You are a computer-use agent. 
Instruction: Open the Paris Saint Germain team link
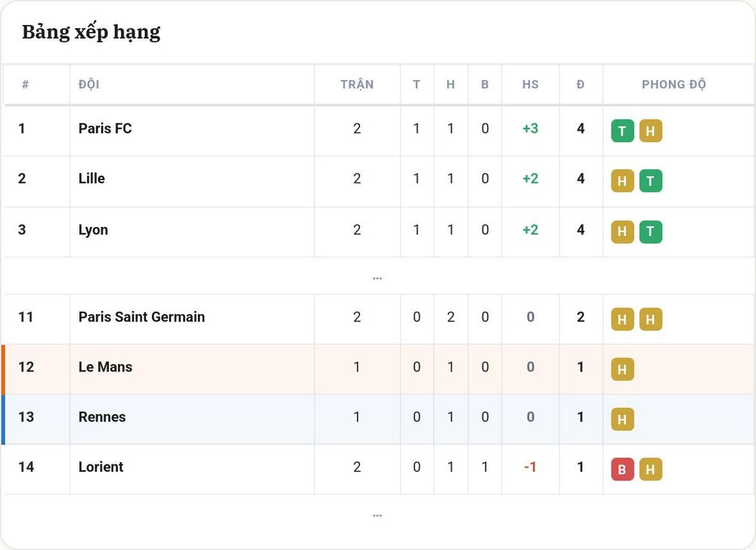click(x=142, y=317)
